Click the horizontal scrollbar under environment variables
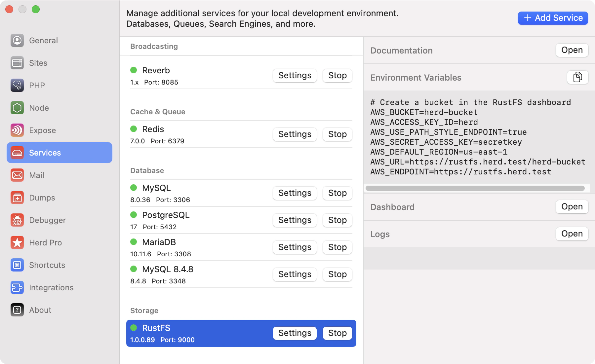Screen dimensions: 595x364 click(475, 188)
